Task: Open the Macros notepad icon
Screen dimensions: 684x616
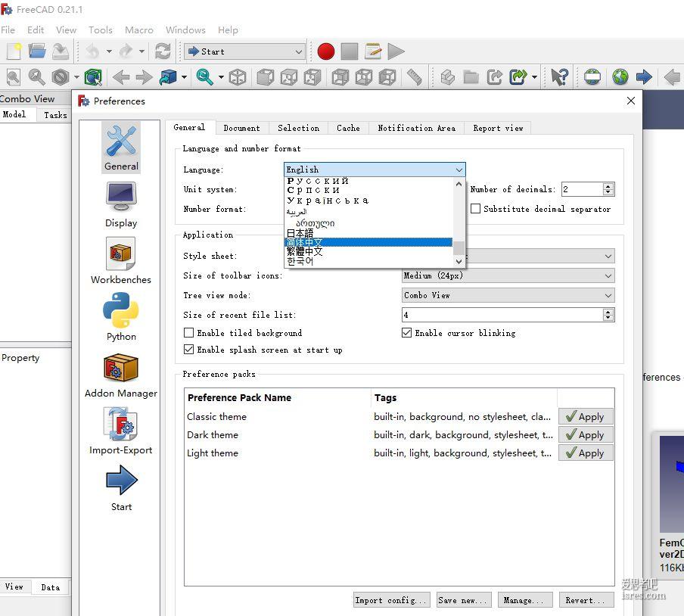Action: 373,51
